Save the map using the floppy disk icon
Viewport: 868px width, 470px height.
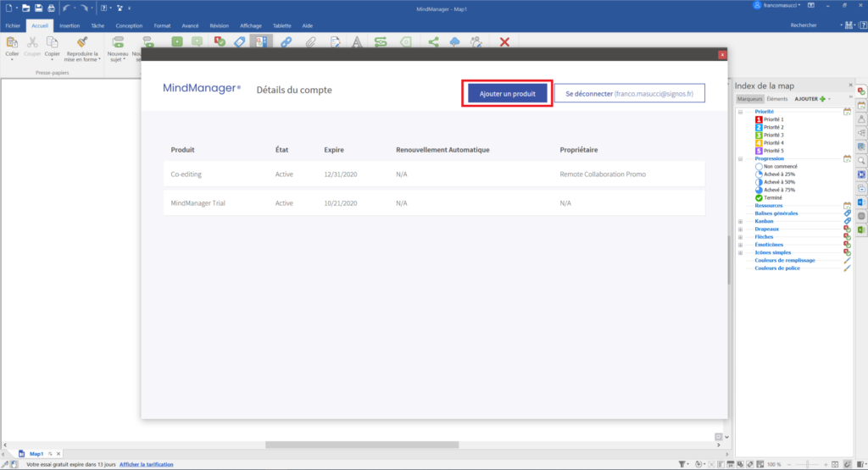click(38, 8)
